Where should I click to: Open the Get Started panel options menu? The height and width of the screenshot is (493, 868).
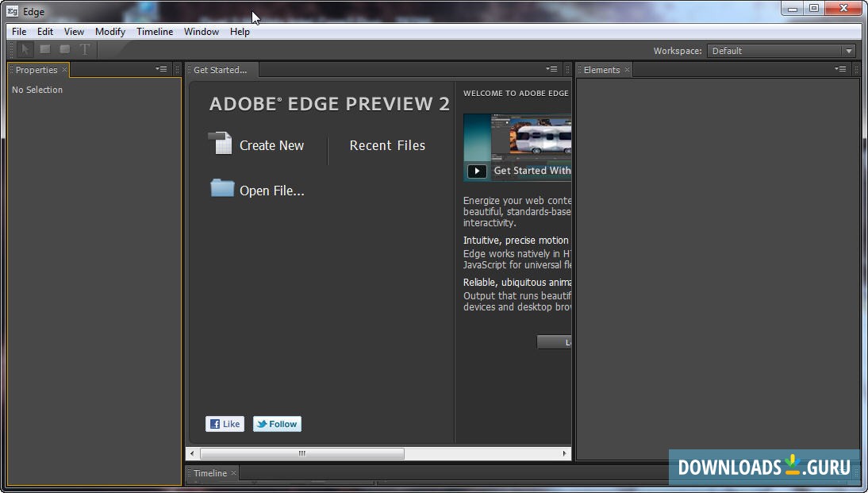(x=551, y=69)
